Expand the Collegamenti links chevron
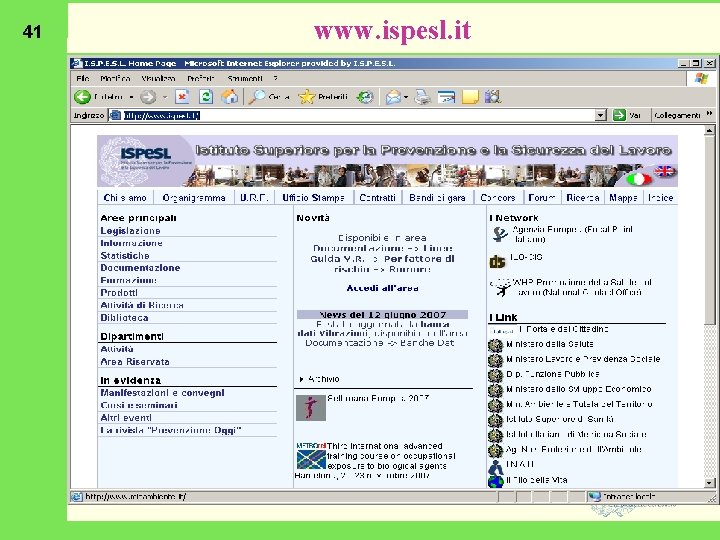This screenshot has height=540, width=720. pyautogui.click(x=709, y=113)
